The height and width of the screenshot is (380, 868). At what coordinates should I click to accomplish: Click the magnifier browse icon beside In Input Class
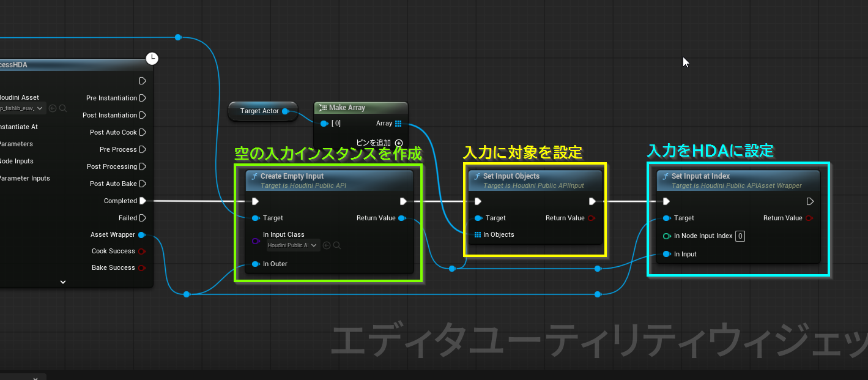[337, 245]
